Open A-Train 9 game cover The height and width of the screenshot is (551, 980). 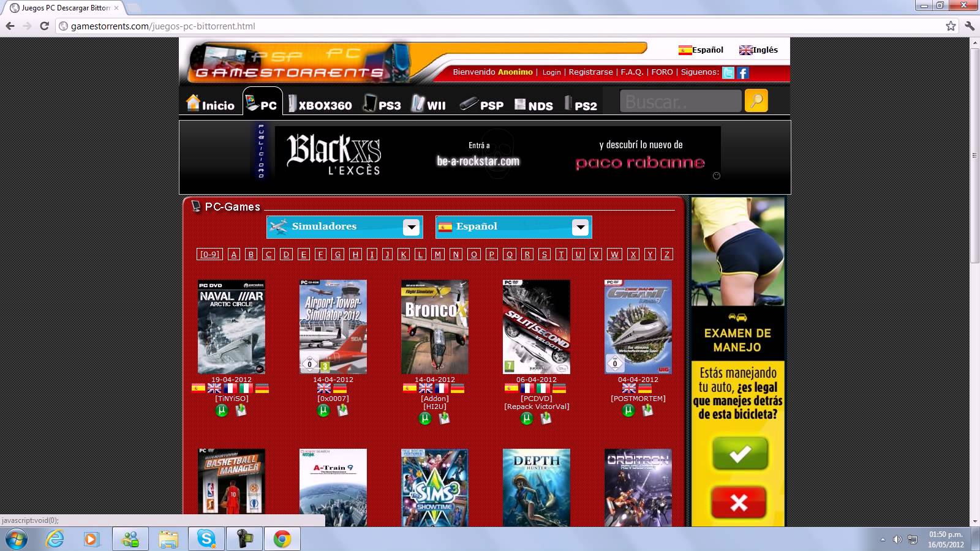coord(333,487)
